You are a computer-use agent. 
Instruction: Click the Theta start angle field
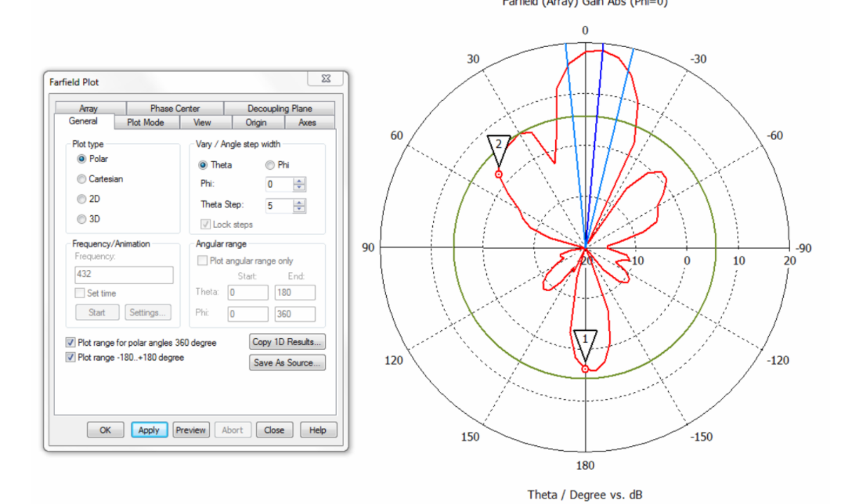tap(247, 292)
